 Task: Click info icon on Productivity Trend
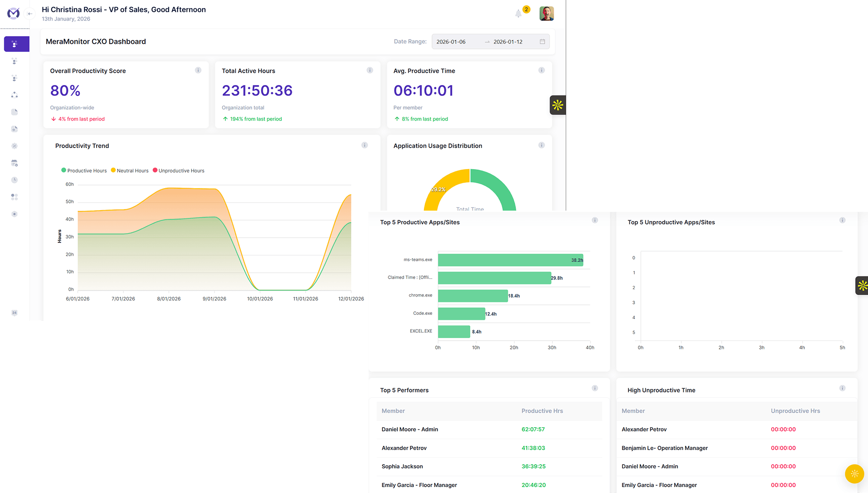364,145
